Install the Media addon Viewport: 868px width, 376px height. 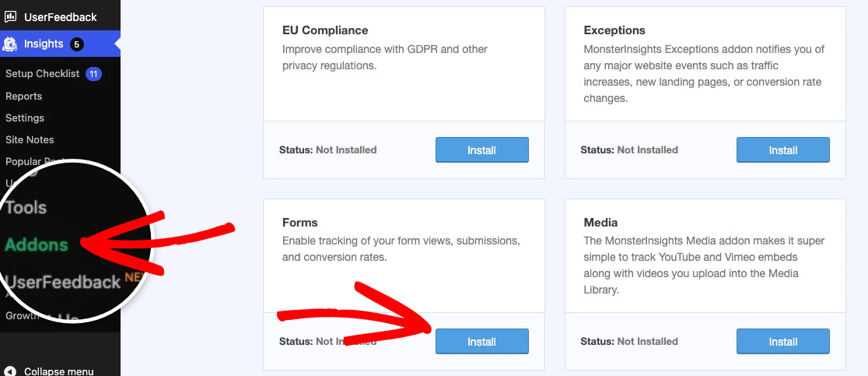click(x=782, y=341)
